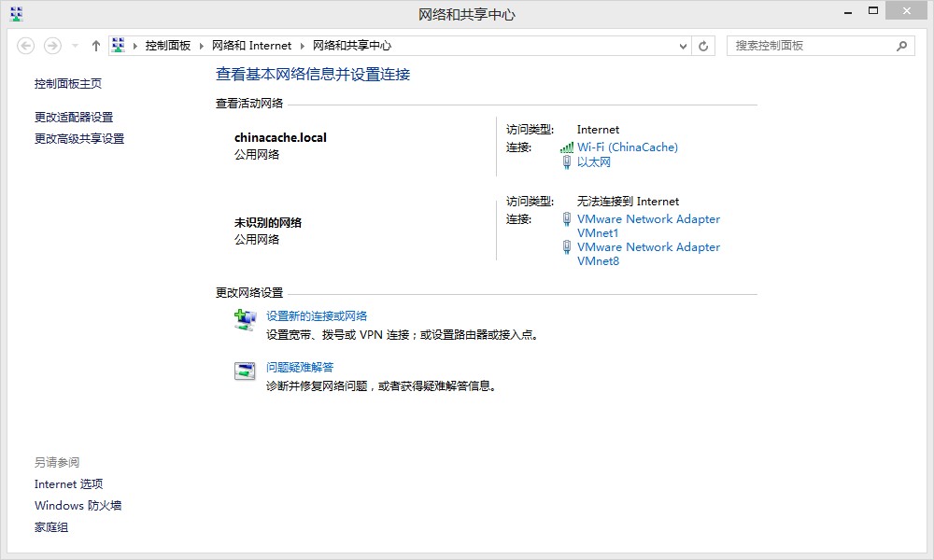Viewport: 934px width, 560px height.
Task: Click the refresh icon next to address bar
Action: click(703, 45)
